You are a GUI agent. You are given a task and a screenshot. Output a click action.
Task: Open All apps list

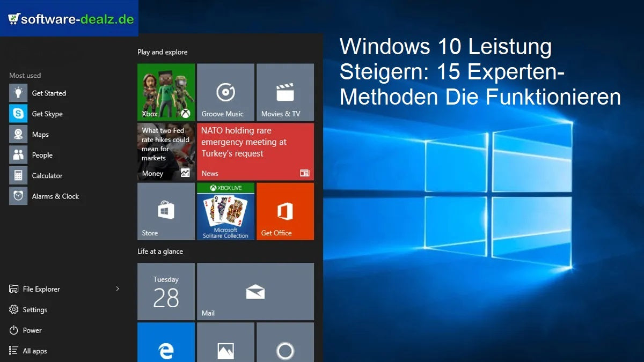pos(35,351)
